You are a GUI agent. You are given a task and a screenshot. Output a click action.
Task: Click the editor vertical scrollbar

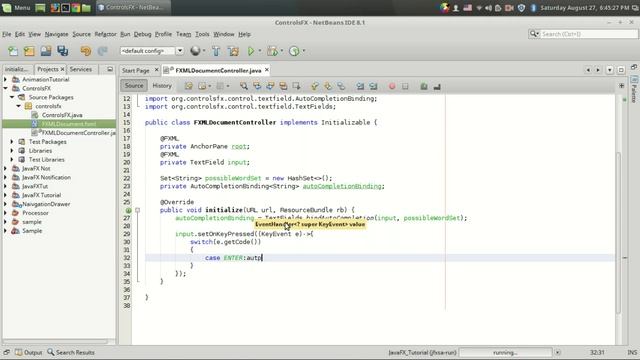pos(619,233)
